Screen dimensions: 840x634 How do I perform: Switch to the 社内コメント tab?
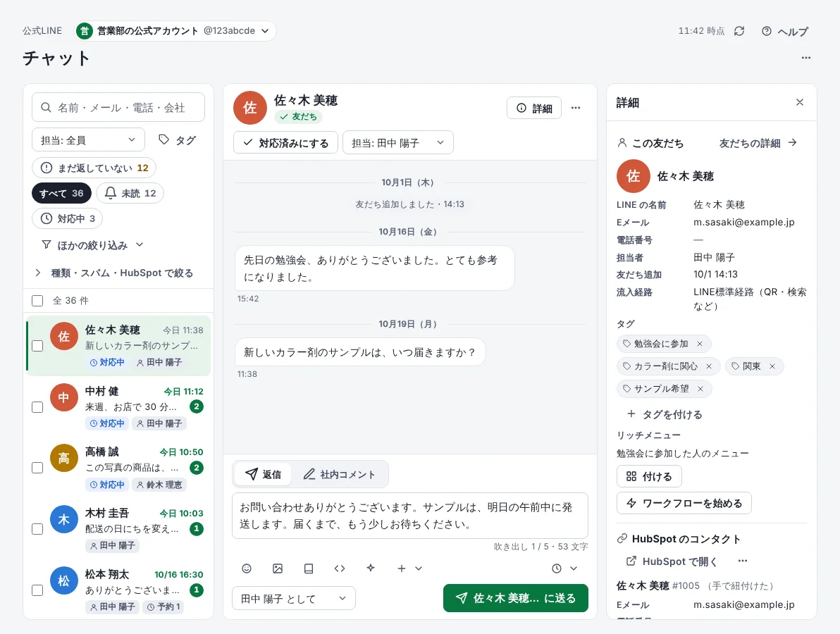click(339, 474)
